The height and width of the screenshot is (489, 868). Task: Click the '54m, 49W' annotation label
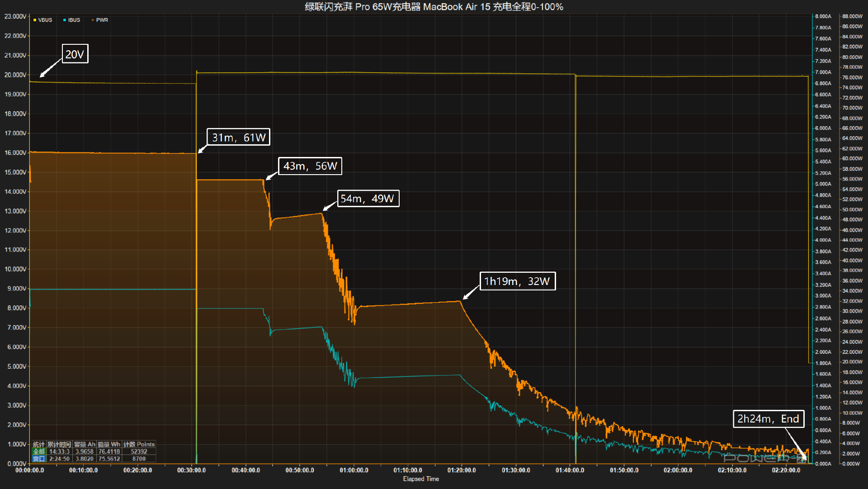[368, 199]
